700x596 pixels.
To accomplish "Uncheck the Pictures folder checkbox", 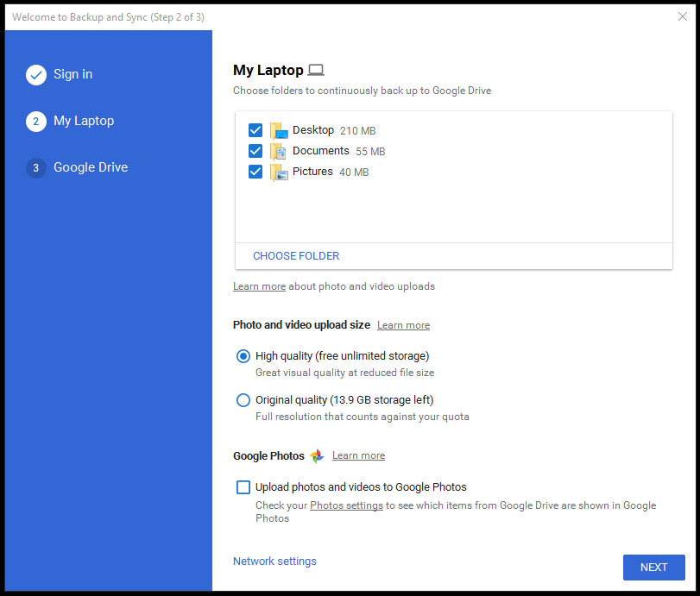I will (x=255, y=172).
